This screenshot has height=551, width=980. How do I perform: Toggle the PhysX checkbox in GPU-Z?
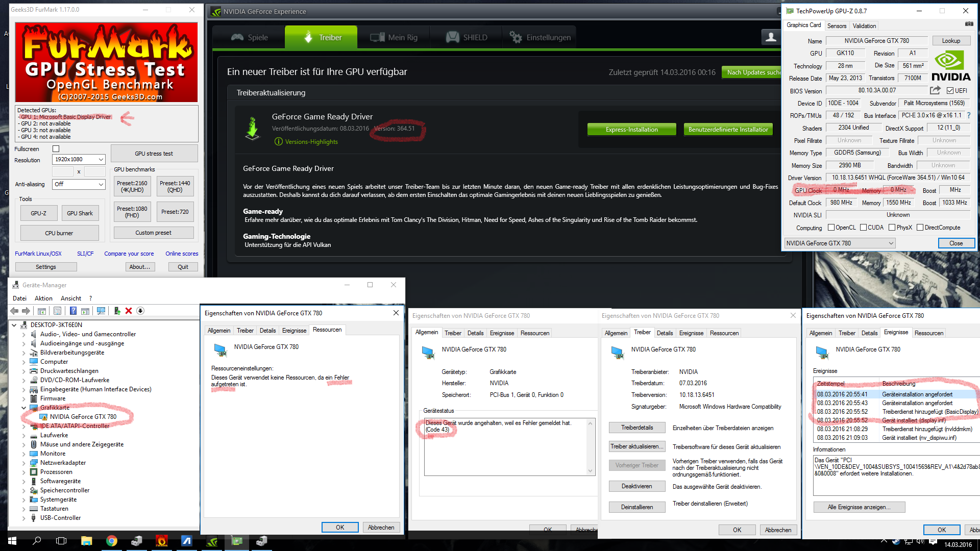pyautogui.click(x=892, y=228)
